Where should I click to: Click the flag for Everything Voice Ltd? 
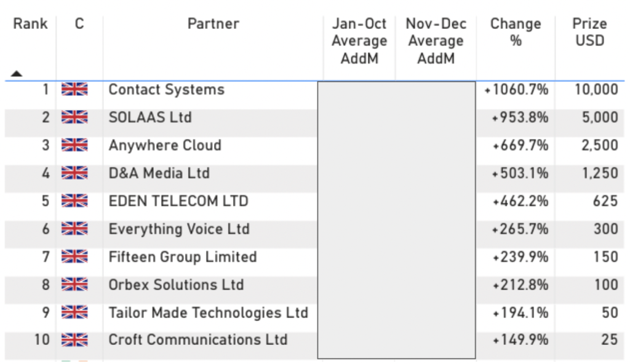coord(74,229)
